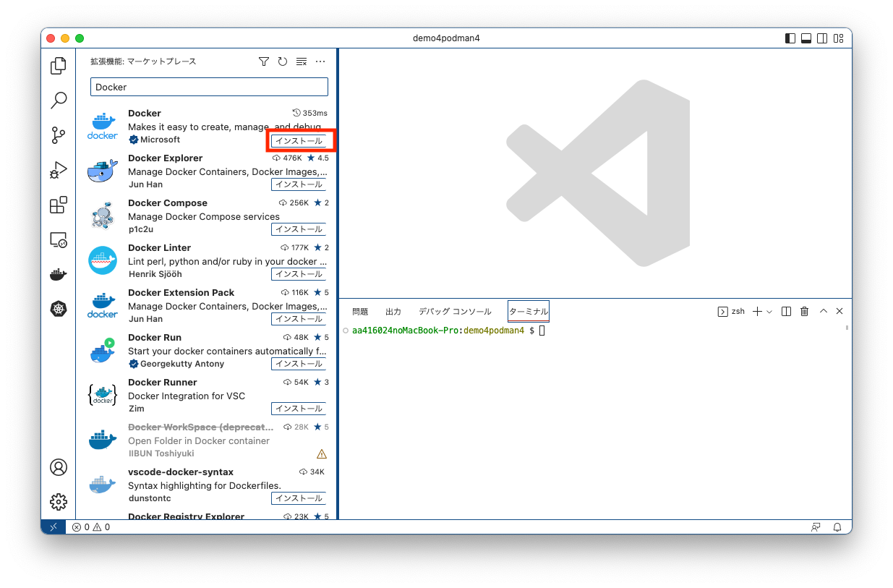The image size is (893, 588).
Task: Open the Run and Debug view
Action: point(59,169)
